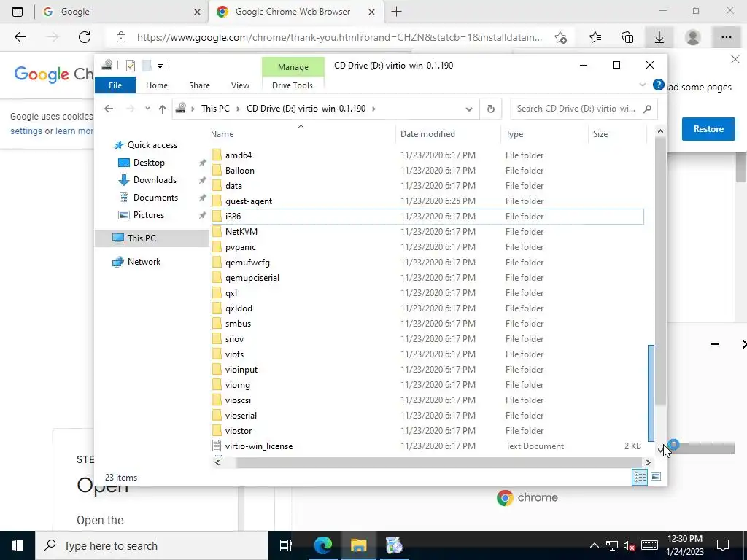Image resolution: width=747 pixels, height=560 pixels.
Task: Open Customize Quick Access Toolbar dropdown
Action: tap(160, 66)
